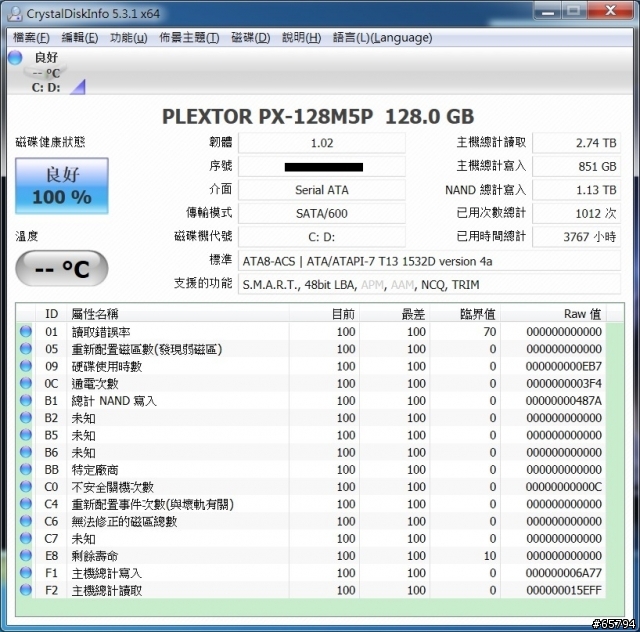Select the 剩餘壽命 attribute name
Screen dimensions: 640x632
(95, 556)
